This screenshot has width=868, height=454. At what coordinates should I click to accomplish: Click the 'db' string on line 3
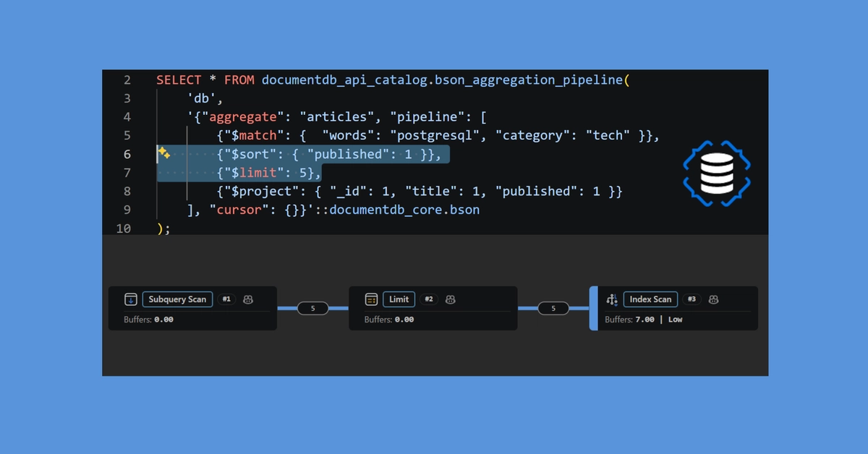coord(201,98)
